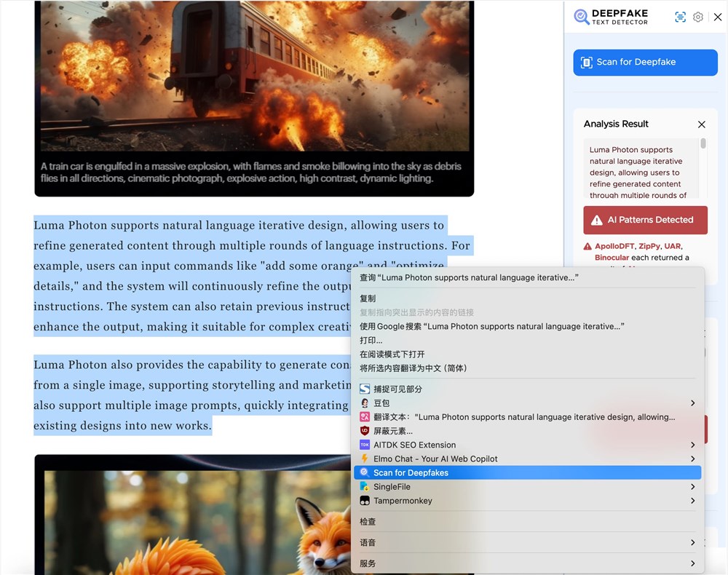Click the caption "A train car is engulfed…"
728x575 pixels.
250,172
